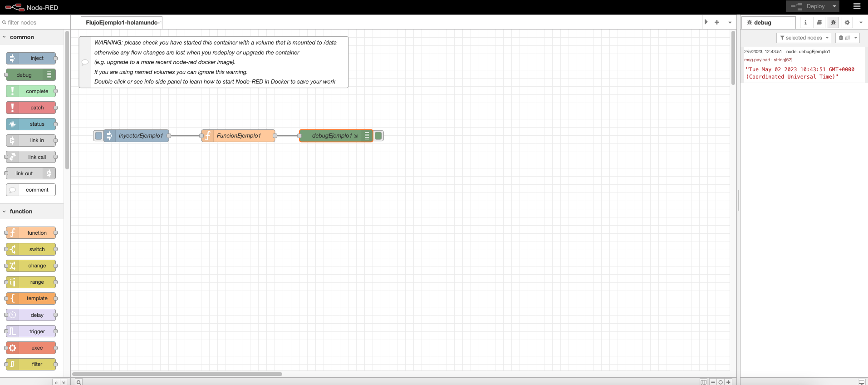Image resolution: width=868 pixels, height=385 pixels.
Task: Clear all debug messages
Action: 844,38
